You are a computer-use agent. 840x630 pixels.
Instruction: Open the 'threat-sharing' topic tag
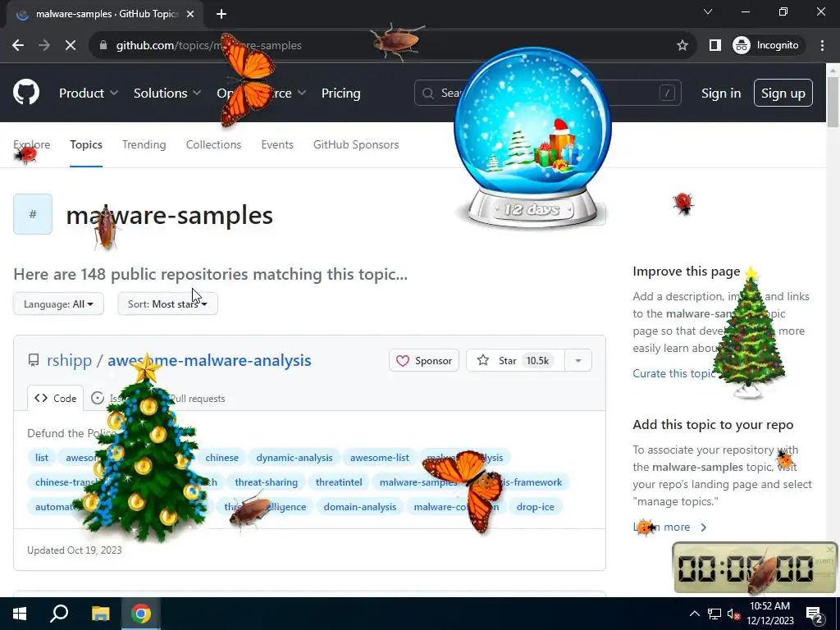click(x=267, y=482)
